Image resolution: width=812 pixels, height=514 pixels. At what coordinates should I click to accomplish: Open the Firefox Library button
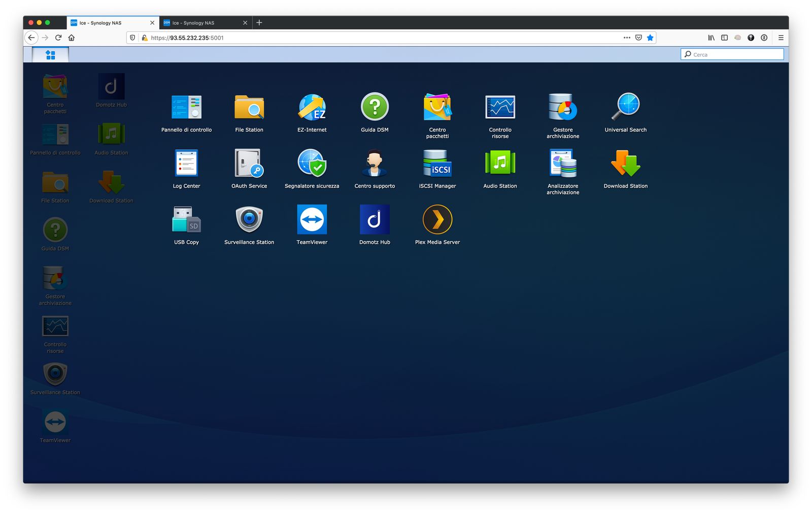click(712, 38)
